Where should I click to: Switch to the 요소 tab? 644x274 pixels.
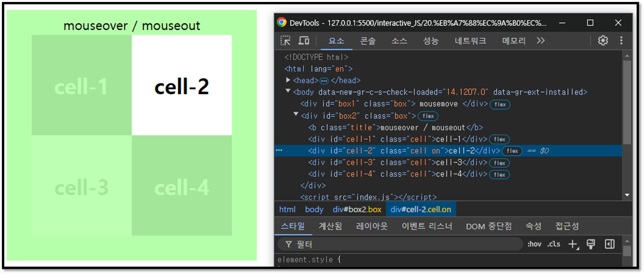pyautogui.click(x=336, y=41)
